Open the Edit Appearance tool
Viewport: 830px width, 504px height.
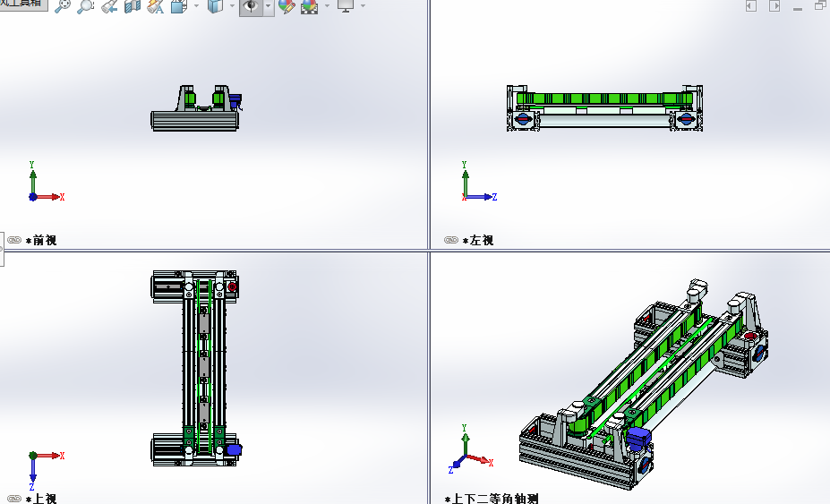click(287, 6)
